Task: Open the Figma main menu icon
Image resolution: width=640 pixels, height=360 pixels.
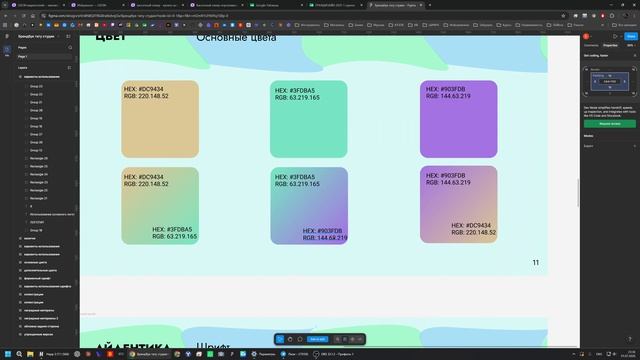Action: tap(7, 36)
